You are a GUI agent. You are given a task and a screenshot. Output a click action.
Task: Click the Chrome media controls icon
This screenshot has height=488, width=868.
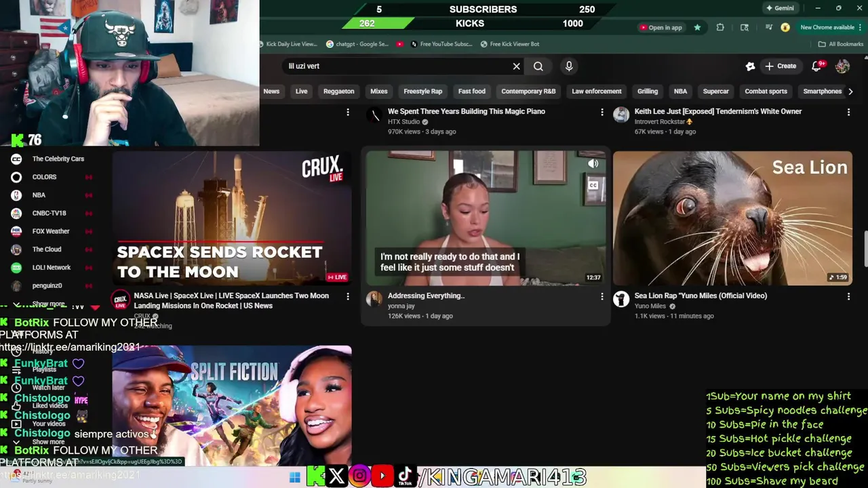click(768, 27)
